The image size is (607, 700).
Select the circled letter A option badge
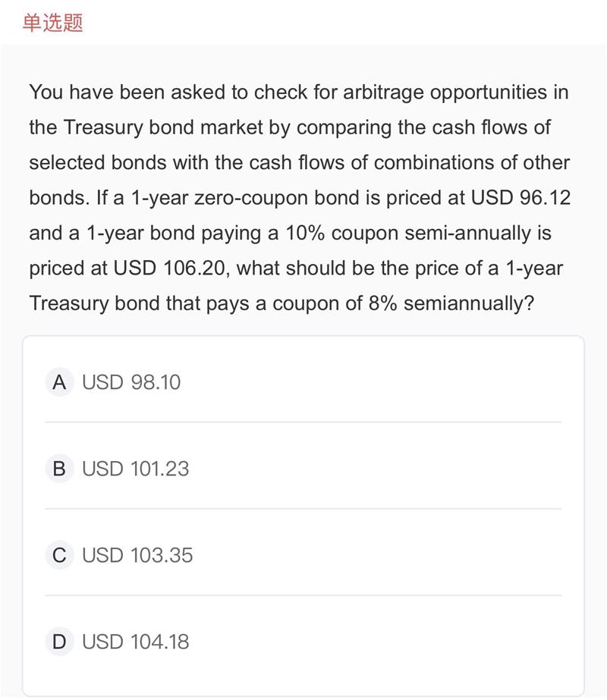click(x=59, y=382)
